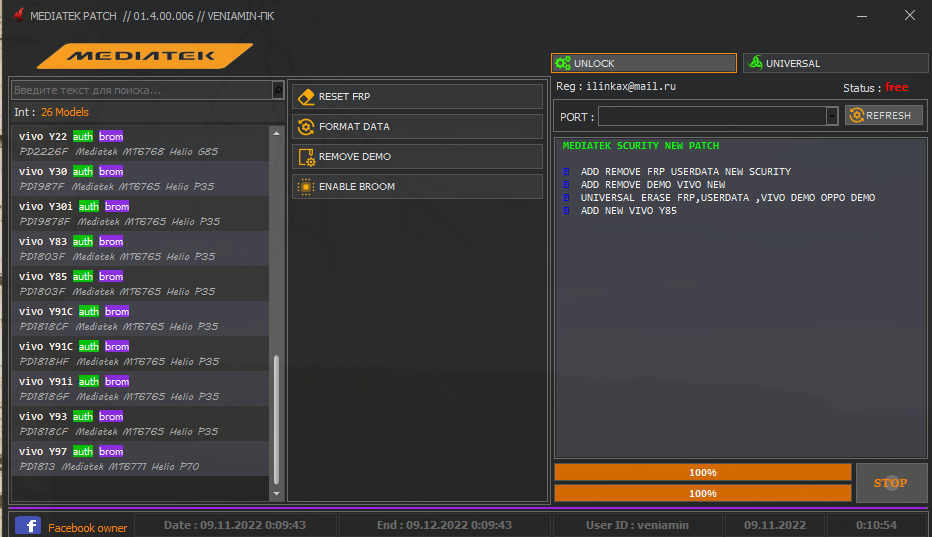Choose the REMOVE DEMO action
This screenshot has height=537, width=932.
(417, 156)
